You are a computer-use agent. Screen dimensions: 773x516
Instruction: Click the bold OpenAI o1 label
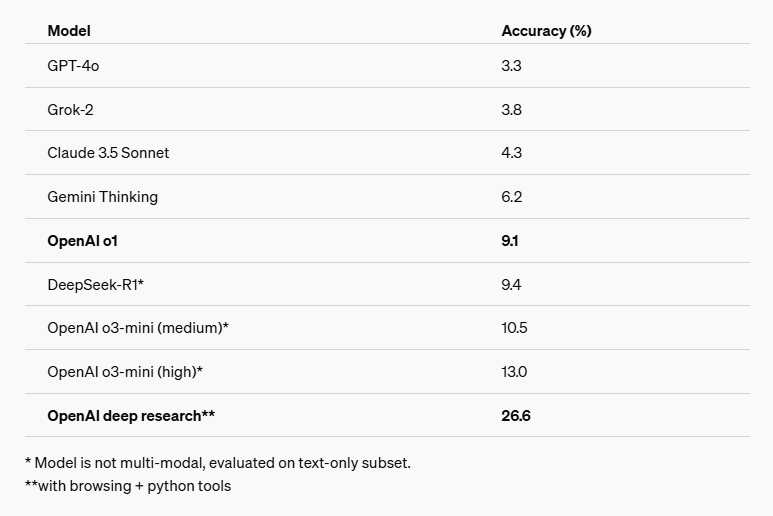89,241
